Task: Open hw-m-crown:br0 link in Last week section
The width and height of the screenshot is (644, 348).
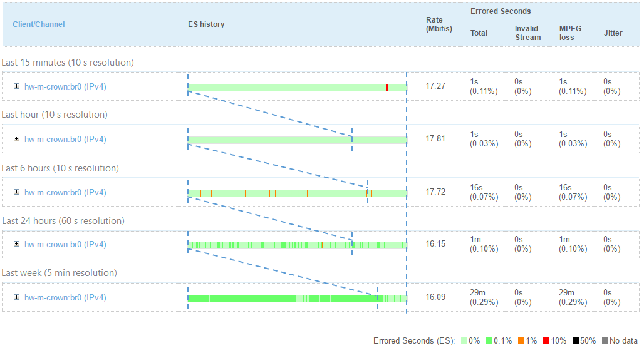Action: click(65, 297)
